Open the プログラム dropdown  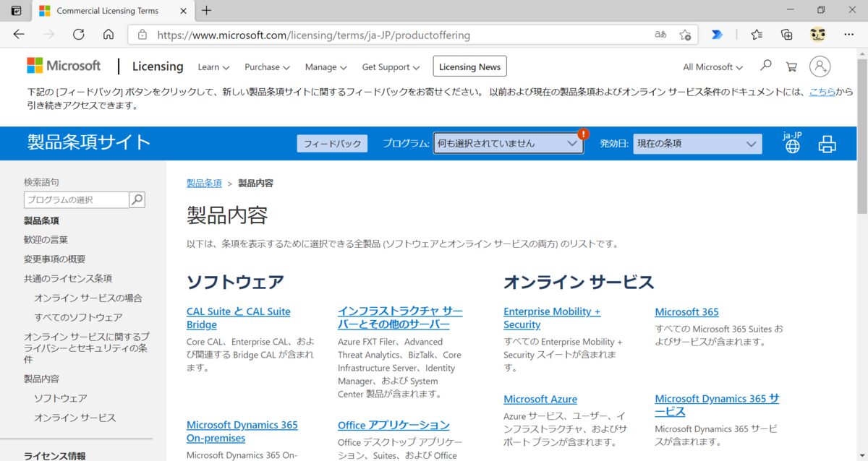(509, 144)
